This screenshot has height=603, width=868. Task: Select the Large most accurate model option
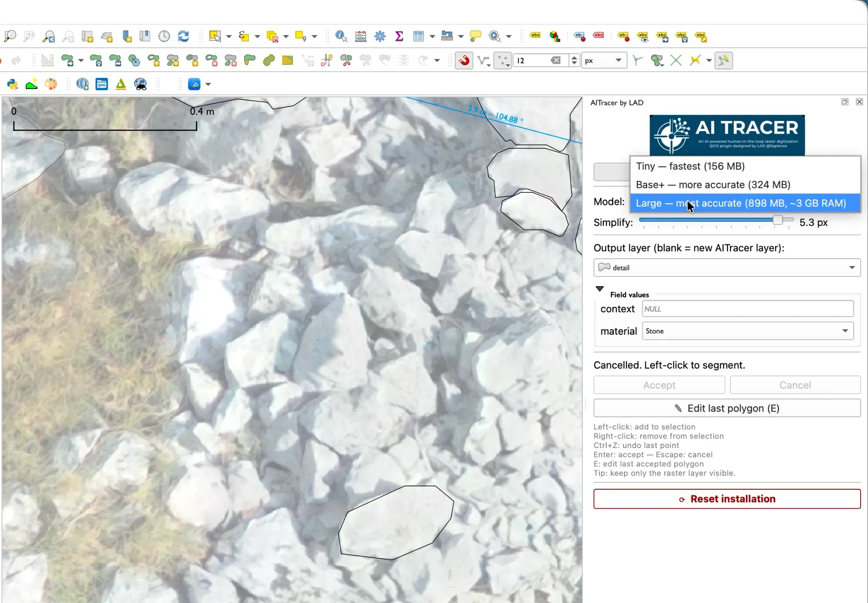(x=745, y=203)
